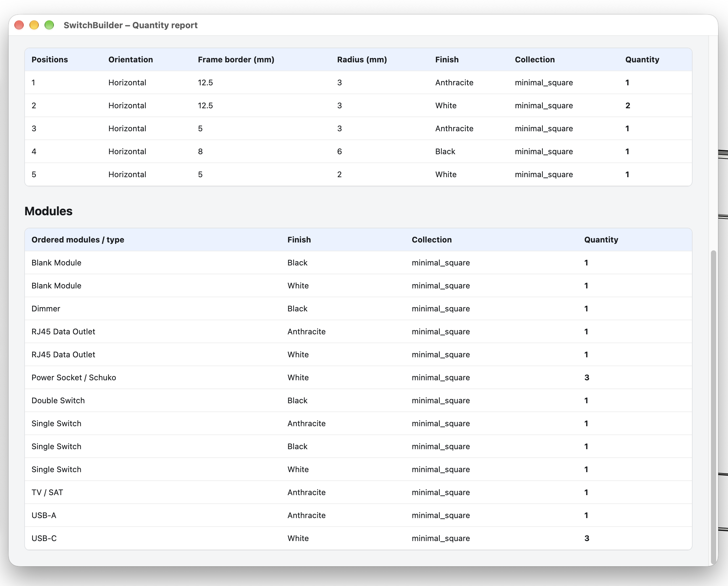Screen dimensions: 728x586
Task: Select the Modules section heading
Action: (x=48, y=211)
